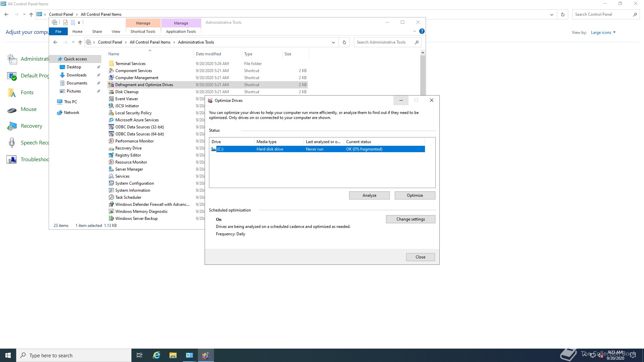The image size is (644, 362).
Task: Open the Registry Editor shortcut icon
Action: click(x=111, y=155)
